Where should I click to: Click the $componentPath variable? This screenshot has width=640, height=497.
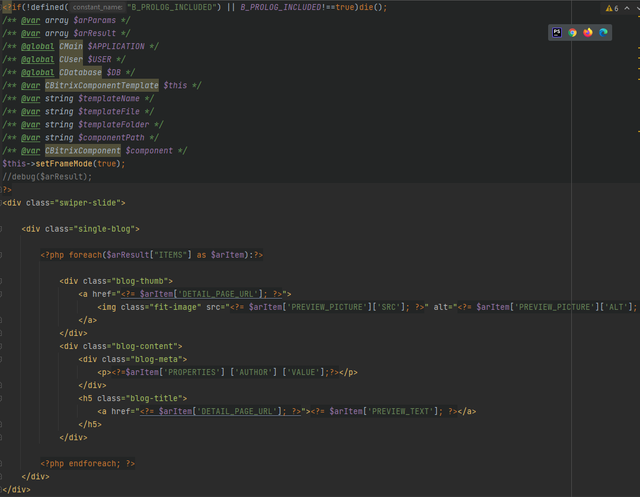111,138
